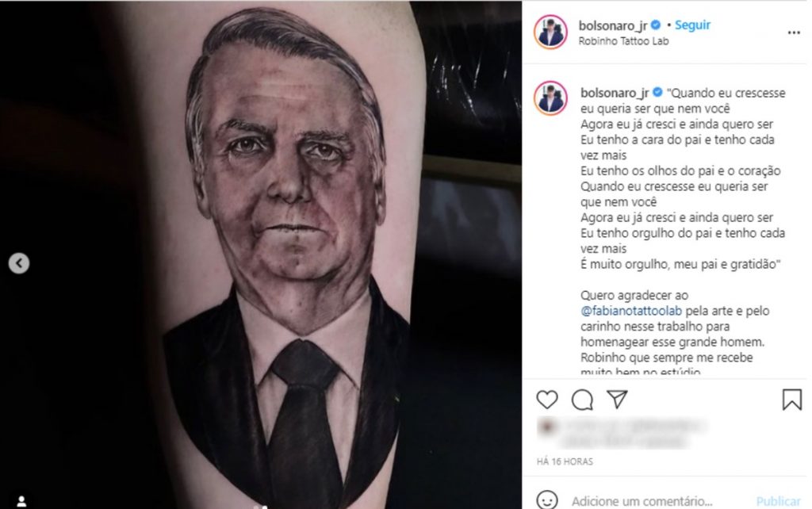Screen dimensions: 812x509
Task: Open bolsonaro_jr username in the caption
Action: point(615,93)
